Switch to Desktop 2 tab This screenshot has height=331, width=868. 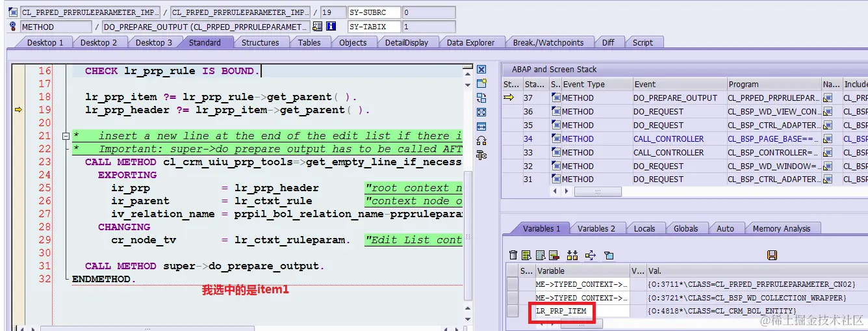point(99,43)
